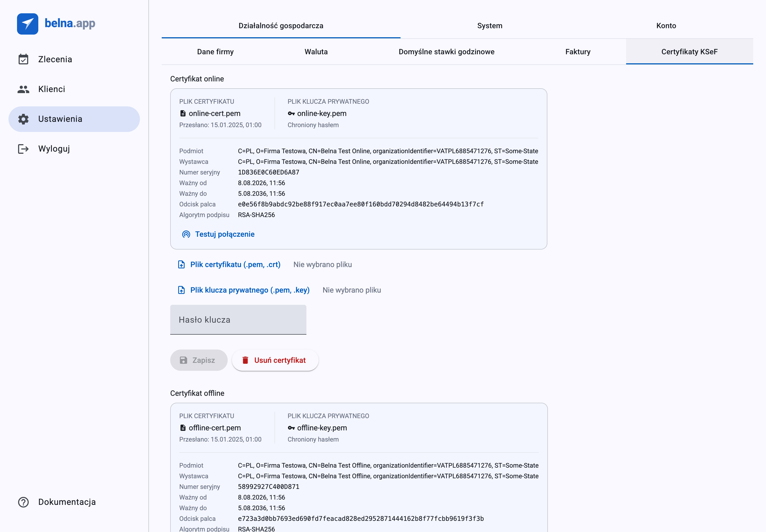Click online Podmiot value with Belna Test Online
766x532 pixels.
click(x=388, y=151)
